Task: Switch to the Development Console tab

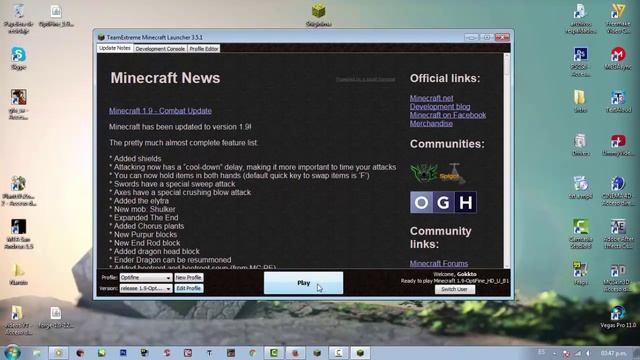Action: [160, 49]
